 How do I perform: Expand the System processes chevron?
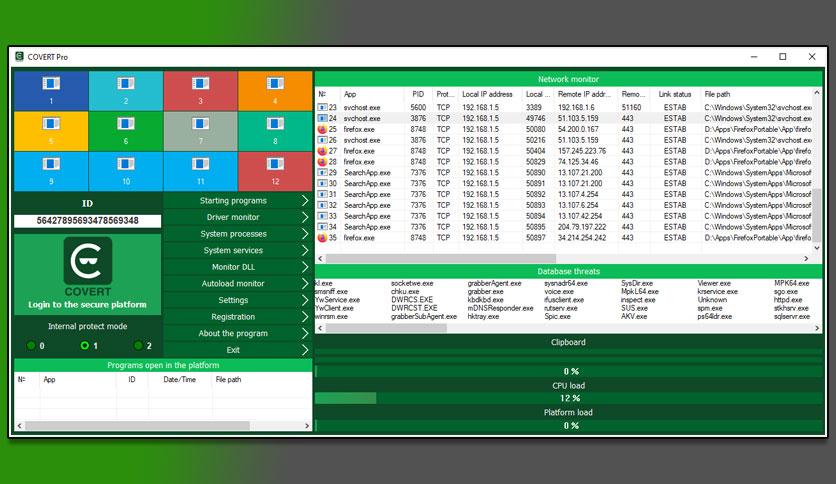(x=305, y=233)
